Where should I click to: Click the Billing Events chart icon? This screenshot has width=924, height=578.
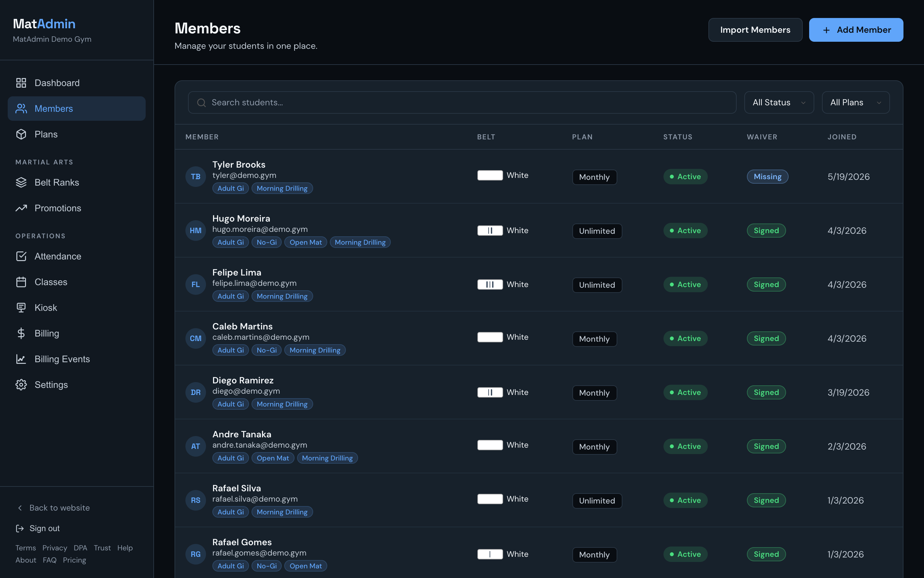[x=21, y=359]
